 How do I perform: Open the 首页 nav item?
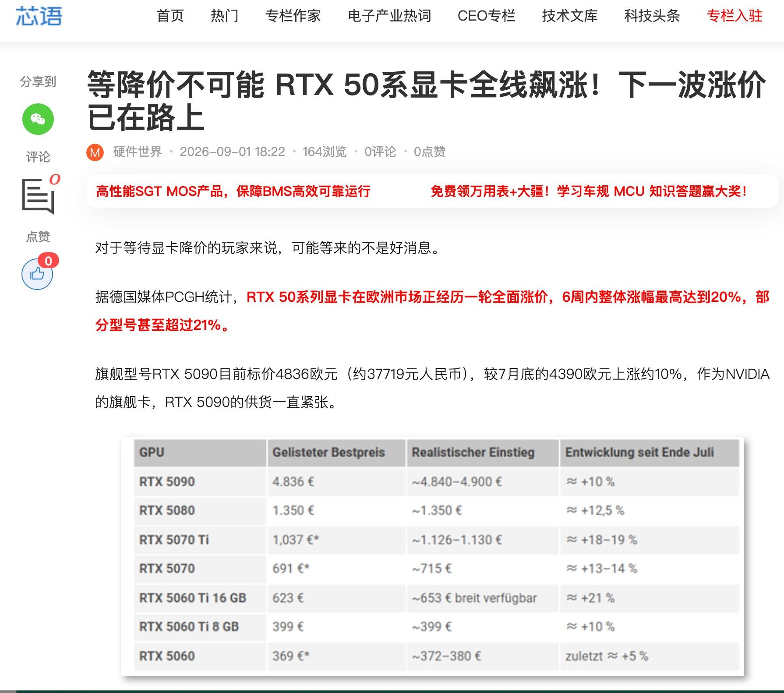[x=170, y=16]
